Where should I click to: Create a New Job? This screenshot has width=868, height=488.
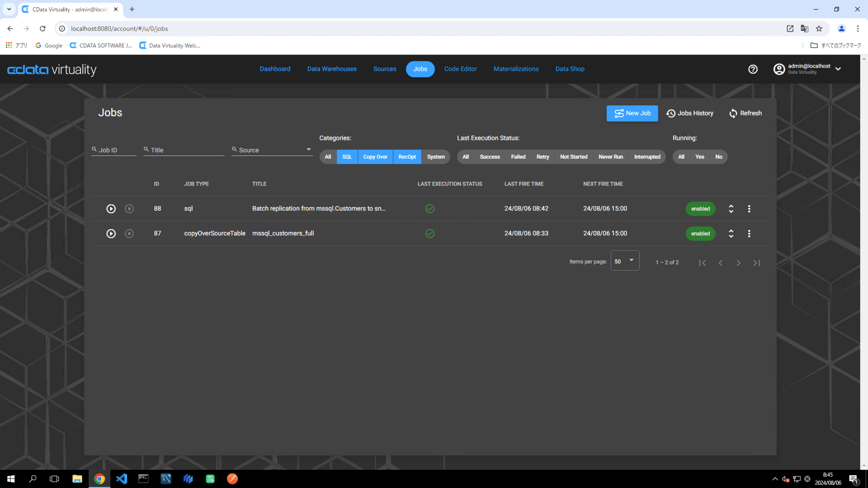click(632, 113)
